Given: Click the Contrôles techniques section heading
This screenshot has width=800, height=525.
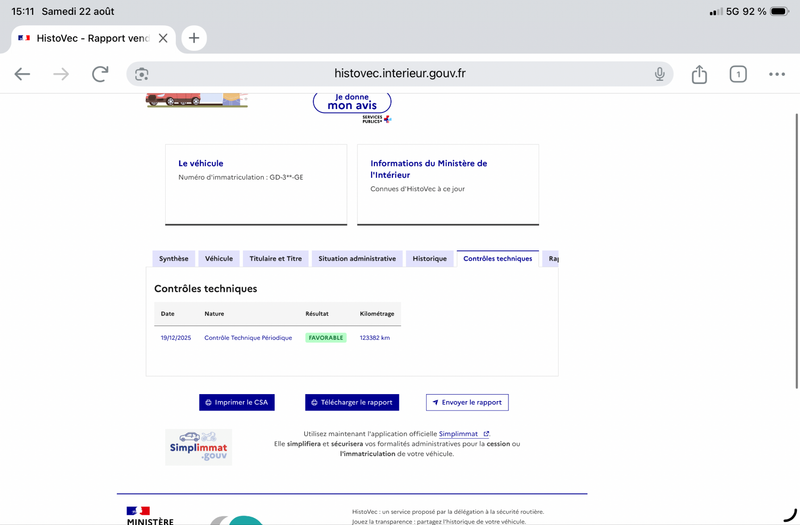Looking at the screenshot, I should [x=206, y=289].
